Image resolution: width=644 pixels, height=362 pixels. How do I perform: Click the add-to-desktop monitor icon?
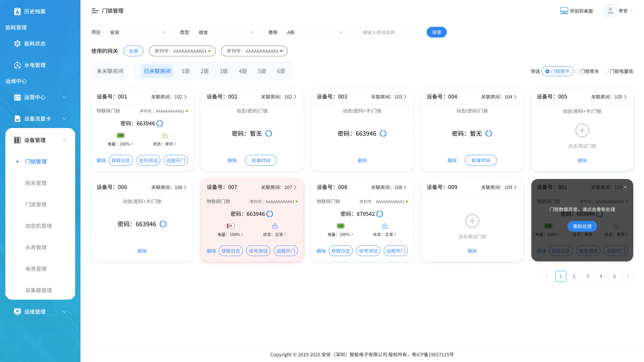click(x=564, y=11)
